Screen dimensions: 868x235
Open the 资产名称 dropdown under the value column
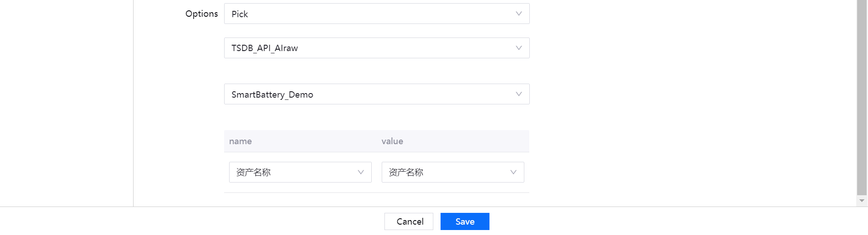pos(447,172)
